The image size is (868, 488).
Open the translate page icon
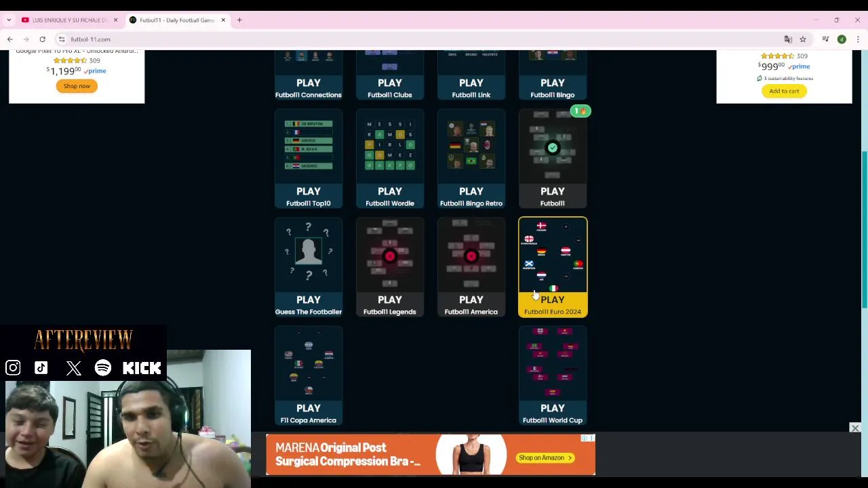click(788, 39)
